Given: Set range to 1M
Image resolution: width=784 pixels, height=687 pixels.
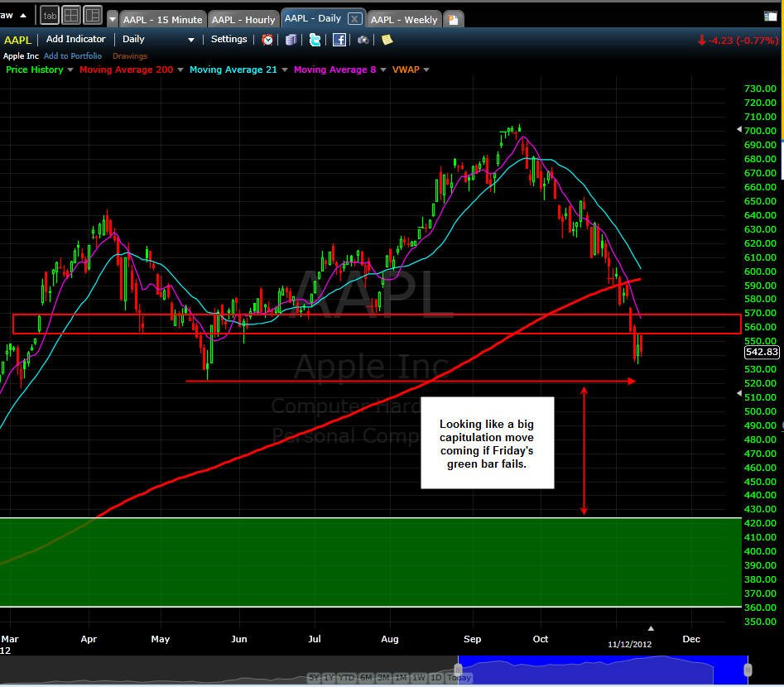Looking at the screenshot, I should coord(401,678).
